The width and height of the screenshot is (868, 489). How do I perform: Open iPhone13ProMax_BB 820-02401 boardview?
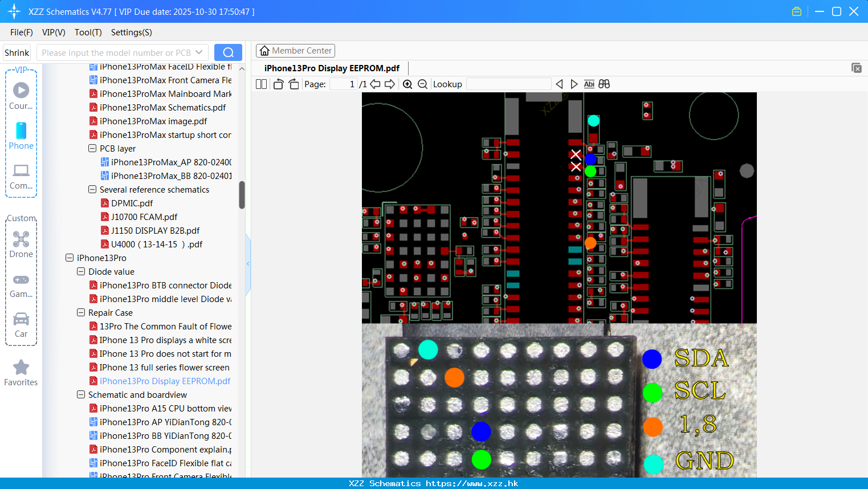[x=171, y=176]
